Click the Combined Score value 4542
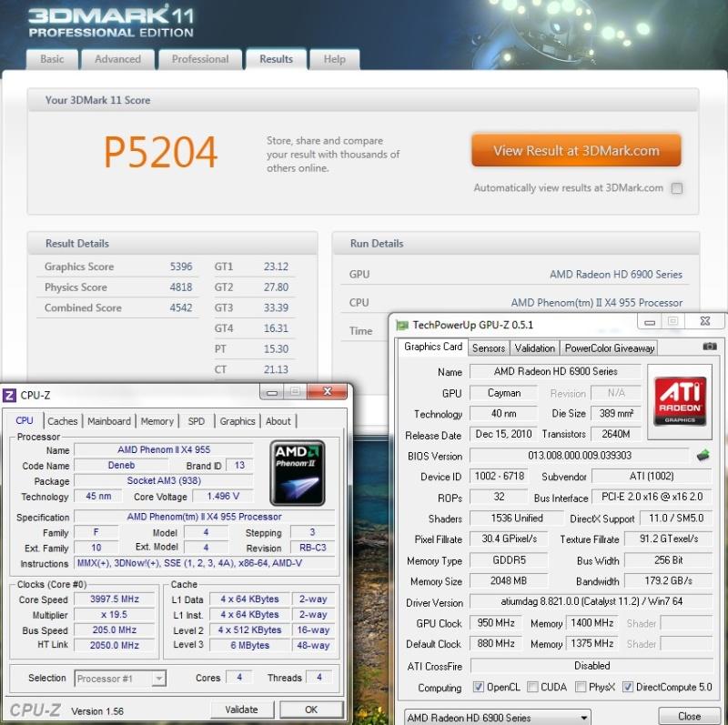 pyautogui.click(x=181, y=307)
